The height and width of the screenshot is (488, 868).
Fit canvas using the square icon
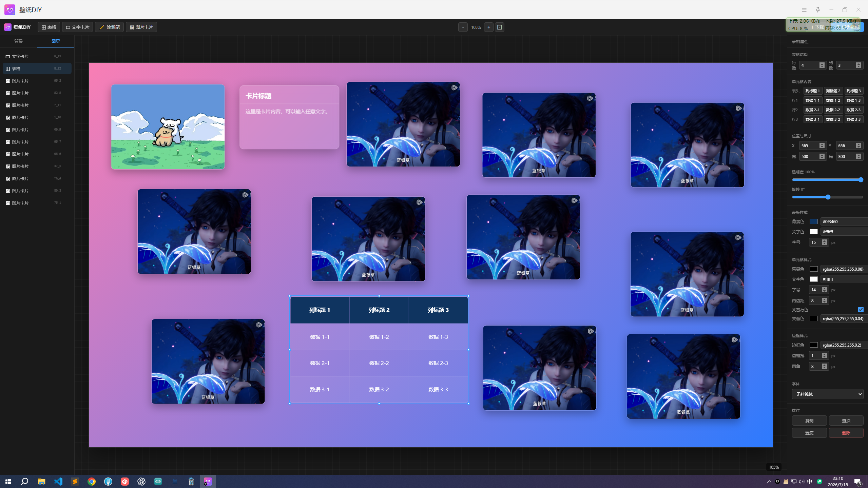pyautogui.click(x=500, y=27)
